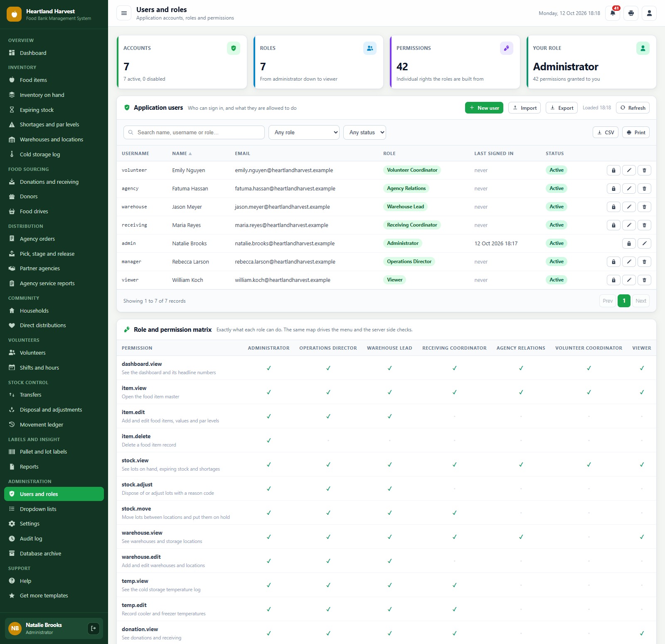Screen dimensions: 665x644
Task: Click the item.delete permission name
Action: pyautogui.click(x=136, y=436)
